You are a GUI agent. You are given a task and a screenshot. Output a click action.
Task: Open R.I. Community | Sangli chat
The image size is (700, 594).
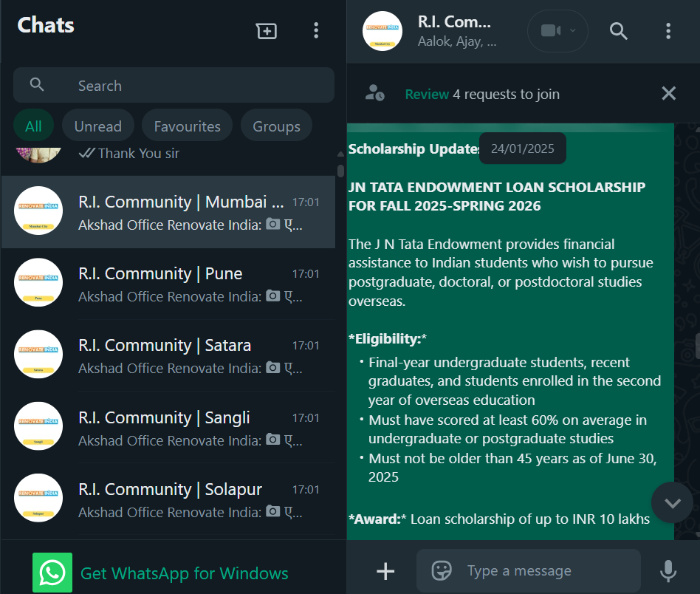(x=168, y=428)
